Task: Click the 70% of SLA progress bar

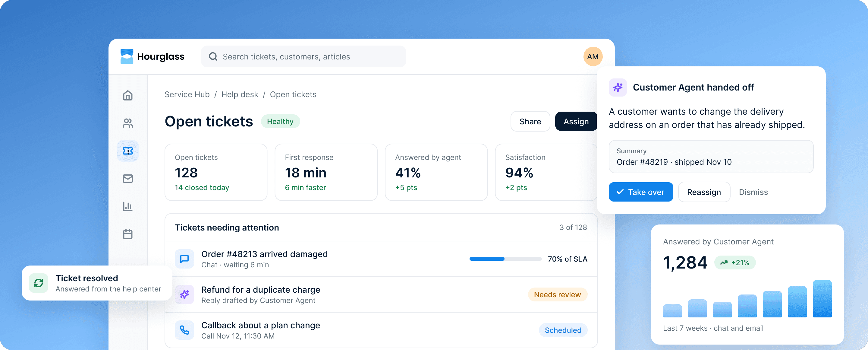Action: (505, 259)
